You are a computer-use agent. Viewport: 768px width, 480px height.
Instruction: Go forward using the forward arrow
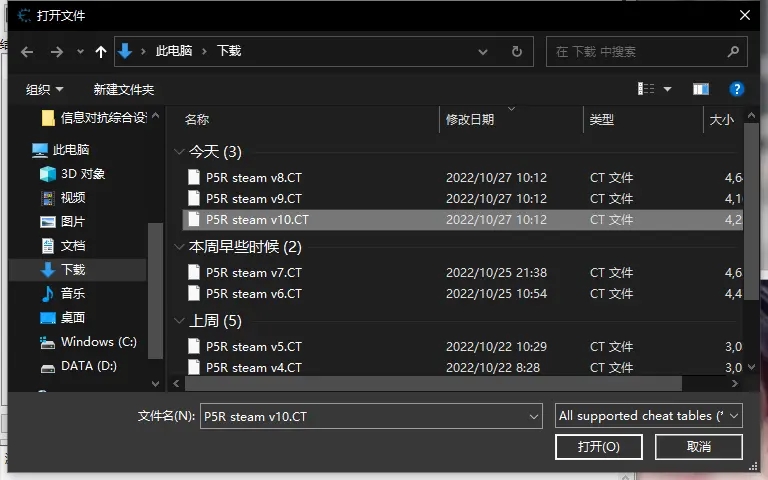[x=57, y=51]
